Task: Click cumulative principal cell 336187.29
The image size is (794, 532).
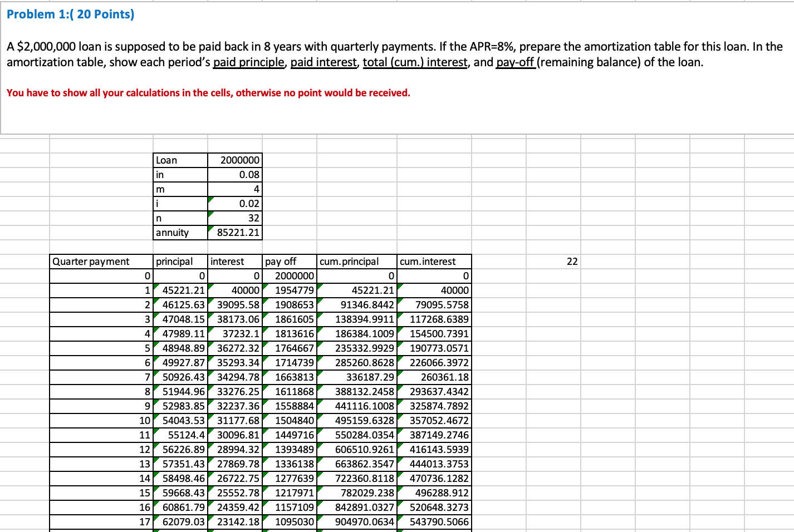Action: (x=357, y=377)
